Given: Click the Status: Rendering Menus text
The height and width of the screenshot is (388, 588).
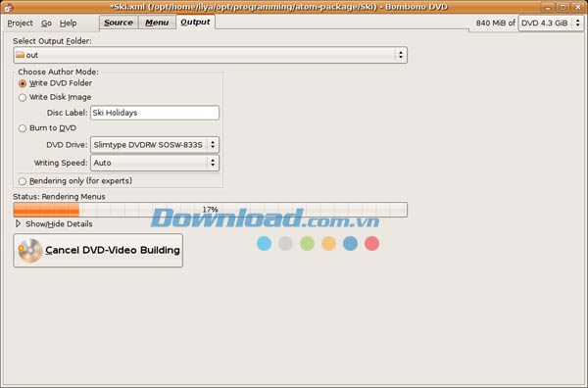Looking at the screenshot, I should [x=59, y=196].
